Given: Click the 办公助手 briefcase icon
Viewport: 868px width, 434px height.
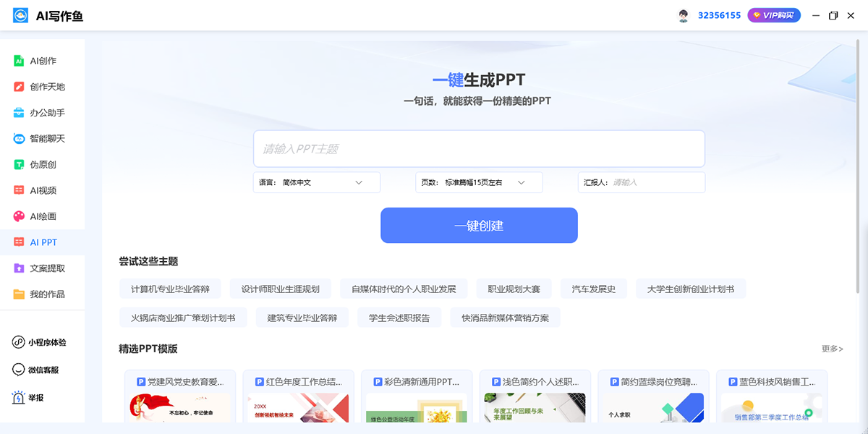Looking at the screenshot, I should point(19,113).
